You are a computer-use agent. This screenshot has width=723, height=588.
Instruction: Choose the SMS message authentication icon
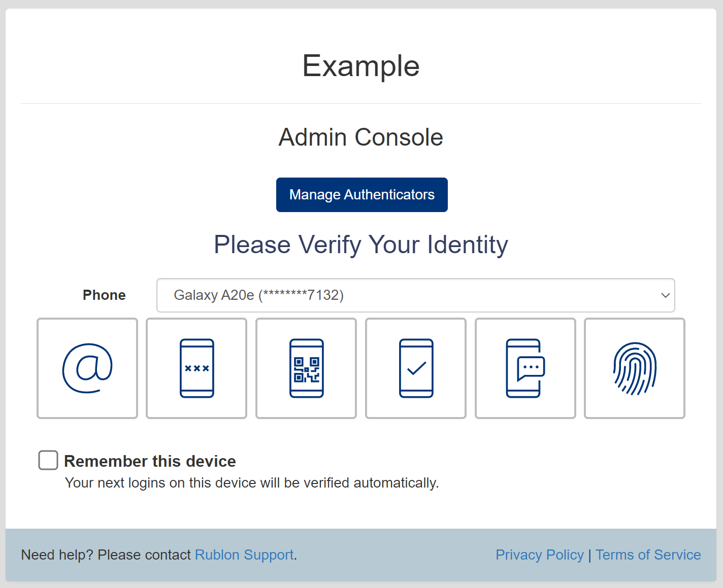tap(525, 368)
